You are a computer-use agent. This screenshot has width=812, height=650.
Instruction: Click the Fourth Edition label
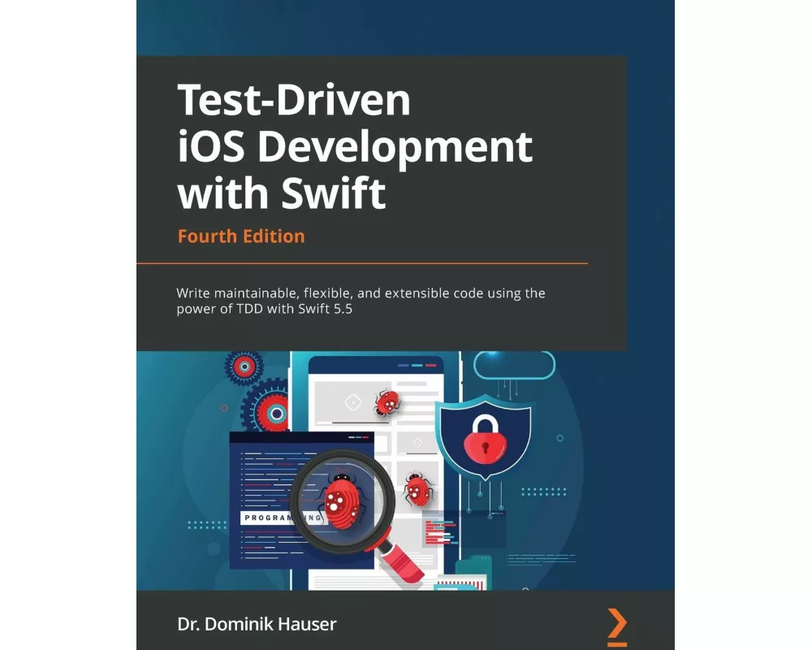pyautogui.click(x=241, y=236)
